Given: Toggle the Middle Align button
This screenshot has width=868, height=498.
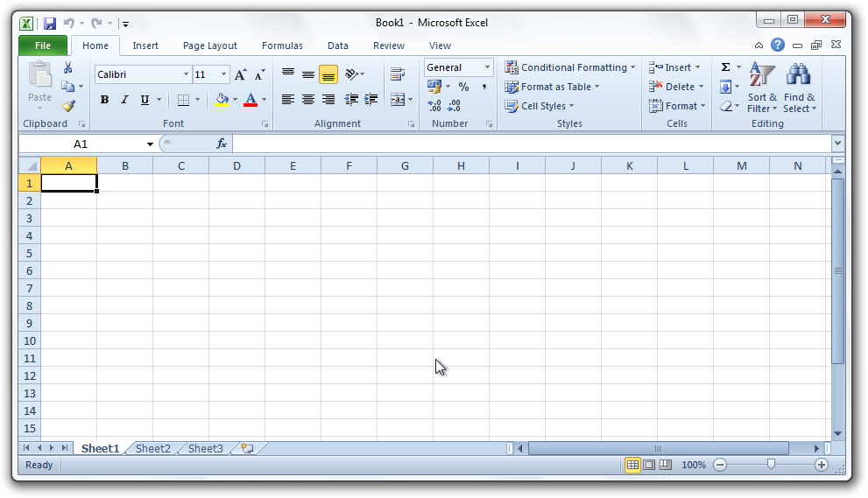Looking at the screenshot, I should point(308,75).
